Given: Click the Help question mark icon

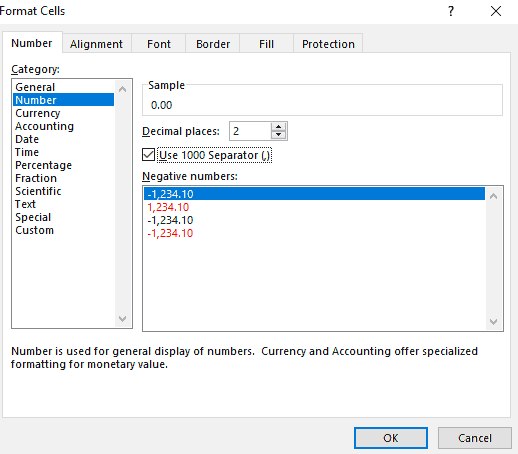Looking at the screenshot, I should pyautogui.click(x=451, y=11).
